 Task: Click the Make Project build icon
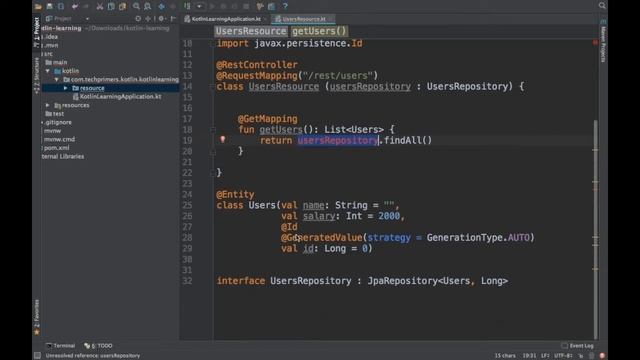[x=187, y=6]
